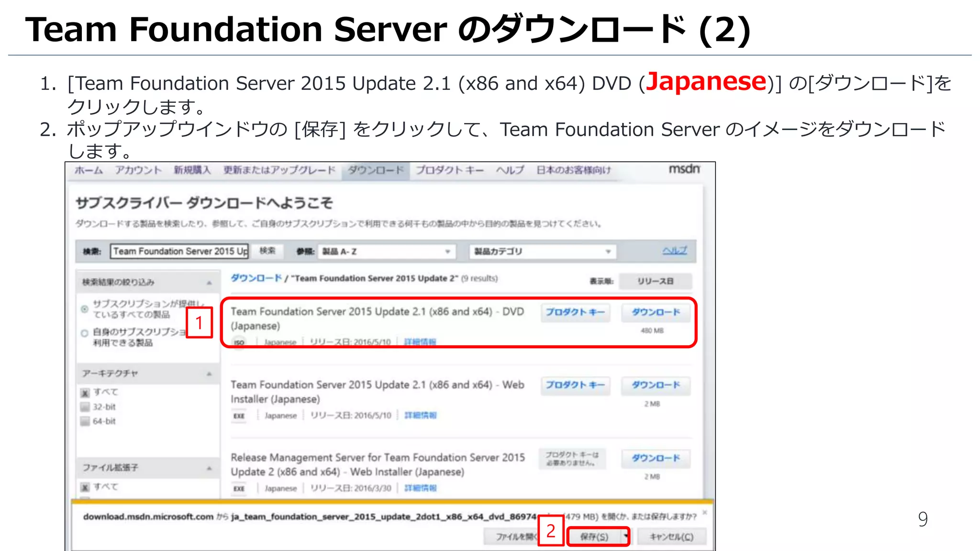Click プロダクトキー for the DVD (Japanese) item
980x551 pixels.
[576, 312]
